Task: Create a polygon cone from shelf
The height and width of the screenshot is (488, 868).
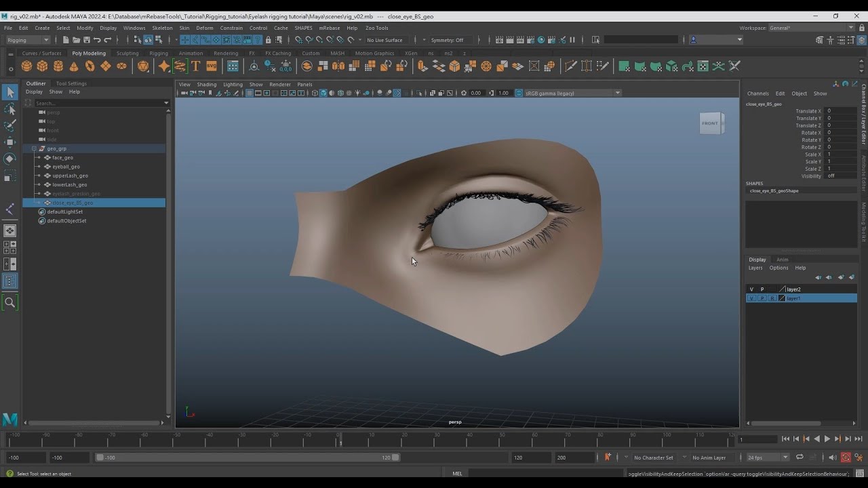Action: (74, 66)
